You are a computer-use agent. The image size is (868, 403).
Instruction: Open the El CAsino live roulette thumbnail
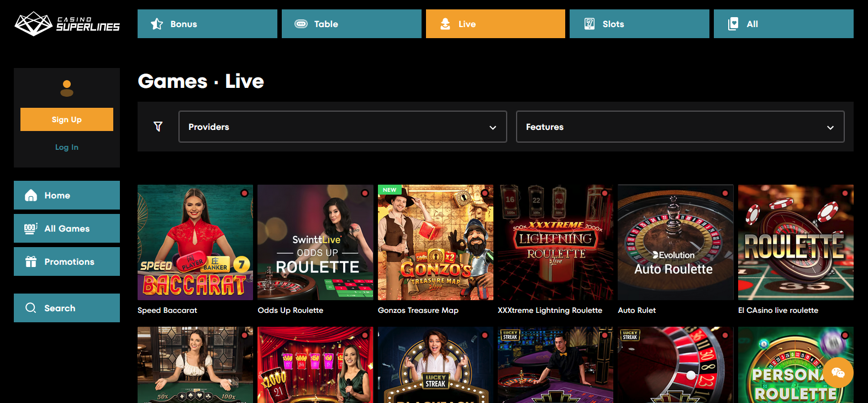click(796, 242)
